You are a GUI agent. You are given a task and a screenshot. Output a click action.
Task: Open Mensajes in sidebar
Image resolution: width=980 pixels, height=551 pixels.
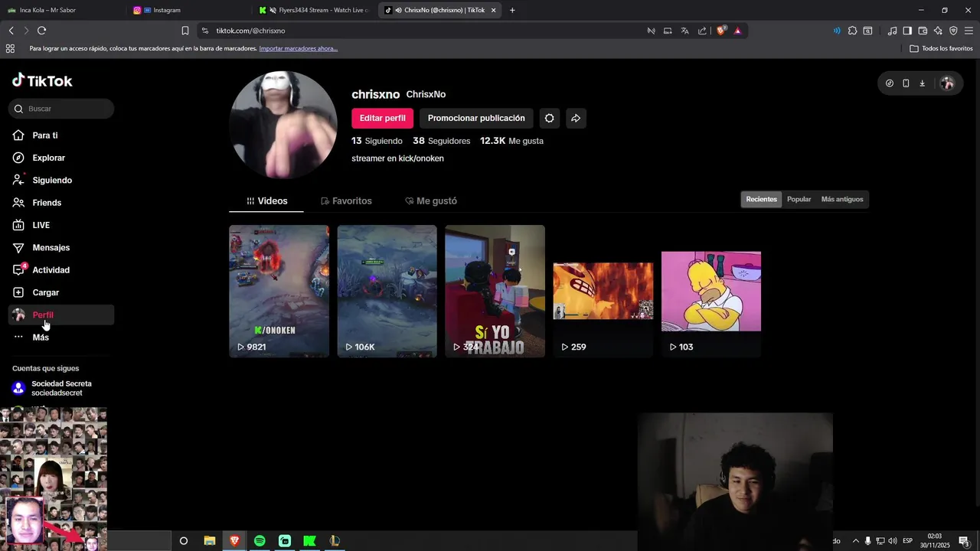coord(51,248)
